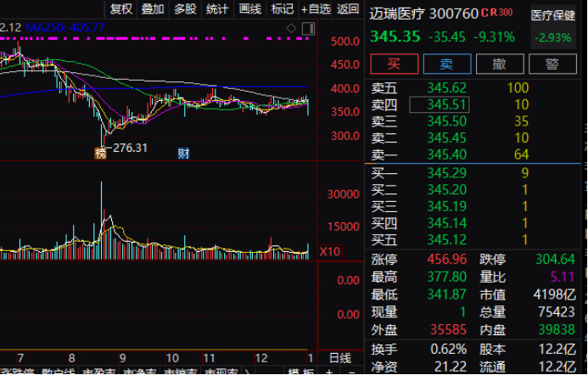
Task: Open the 叠加 overlay option
Action: (153, 9)
